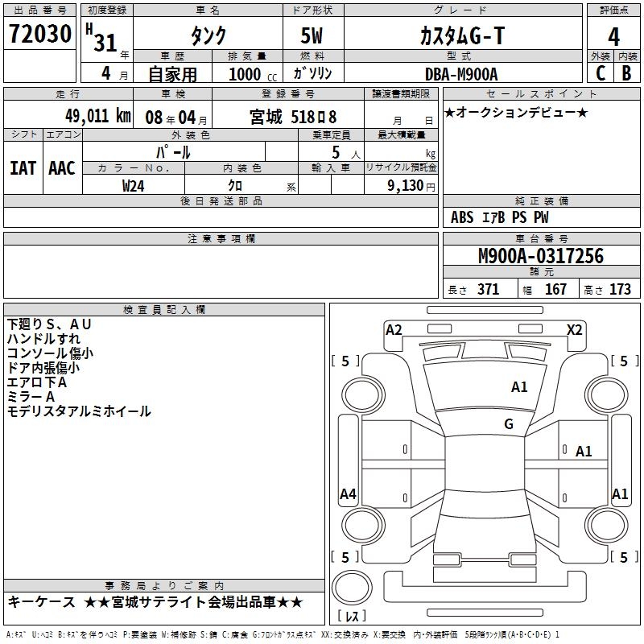Click the grade カスタムG-T
This screenshot has height=644, width=644.
tap(462, 35)
